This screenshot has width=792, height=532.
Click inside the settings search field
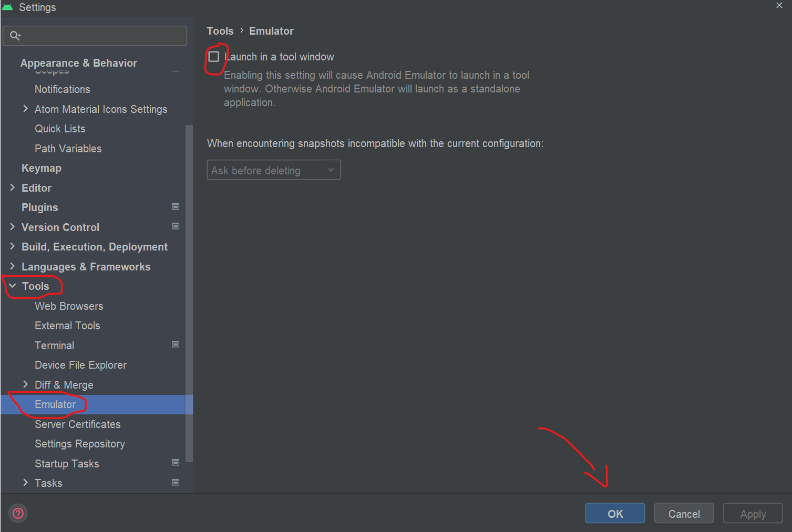click(x=95, y=36)
